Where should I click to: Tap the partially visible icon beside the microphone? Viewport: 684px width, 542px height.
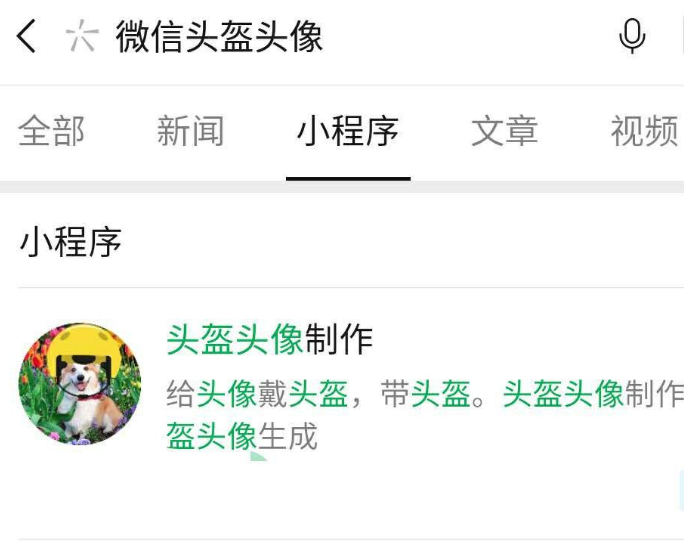tap(681, 36)
